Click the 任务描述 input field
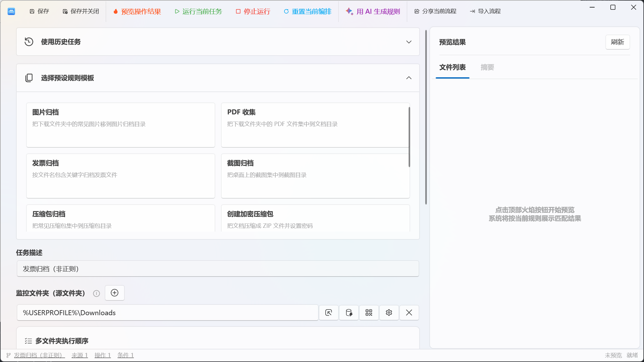The width and height of the screenshot is (644, 362). 218,269
